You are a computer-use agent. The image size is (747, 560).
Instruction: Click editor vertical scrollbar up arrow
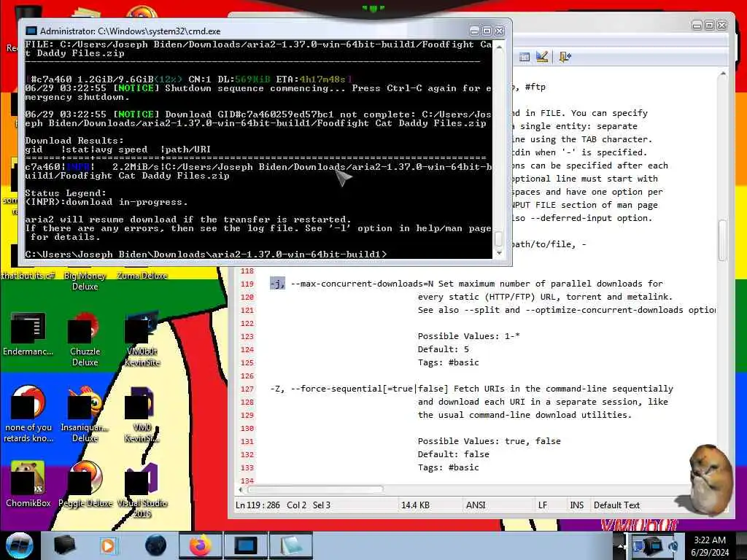click(x=723, y=74)
